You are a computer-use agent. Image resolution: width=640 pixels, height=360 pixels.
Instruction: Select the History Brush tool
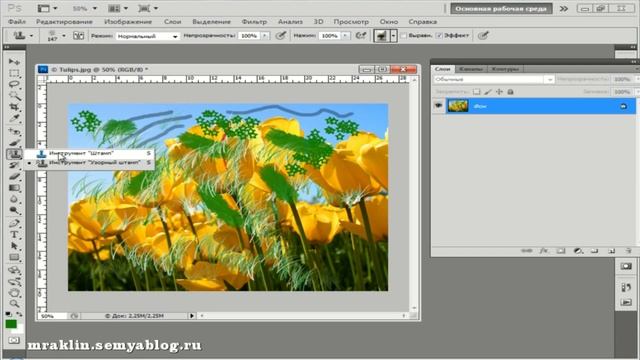pyautogui.click(x=14, y=165)
